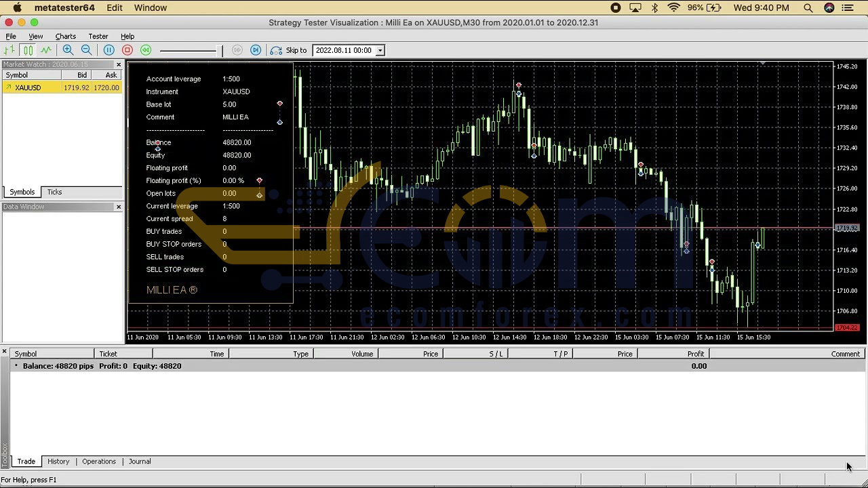Switch to the Journal tab

(x=140, y=462)
